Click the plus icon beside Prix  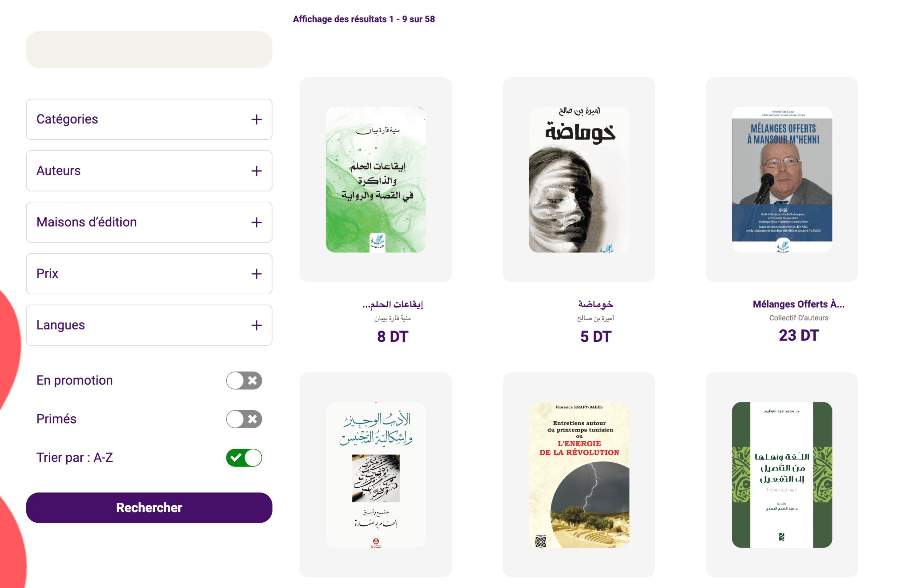(x=256, y=274)
